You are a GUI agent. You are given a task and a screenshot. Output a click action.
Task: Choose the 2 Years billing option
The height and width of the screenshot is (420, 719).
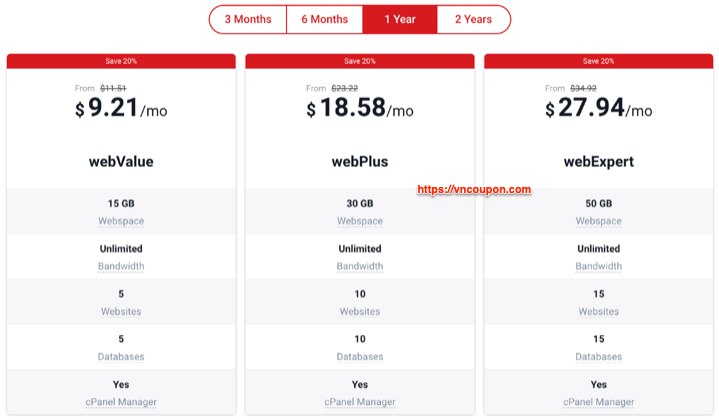coord(474,19)
